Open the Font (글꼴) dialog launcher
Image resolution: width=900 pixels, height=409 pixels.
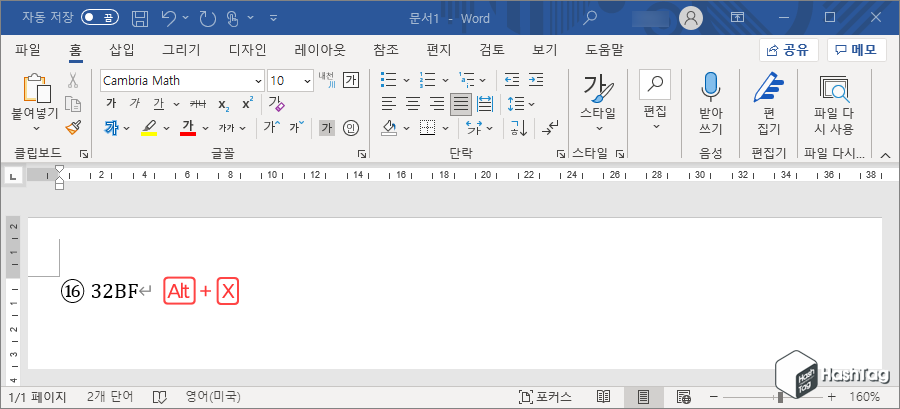click(x=362, y=154)
